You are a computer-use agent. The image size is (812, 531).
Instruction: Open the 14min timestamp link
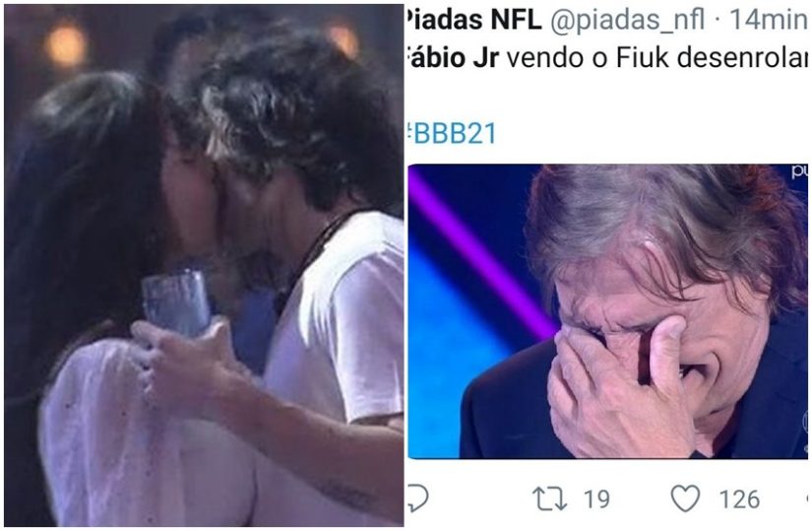768,20
